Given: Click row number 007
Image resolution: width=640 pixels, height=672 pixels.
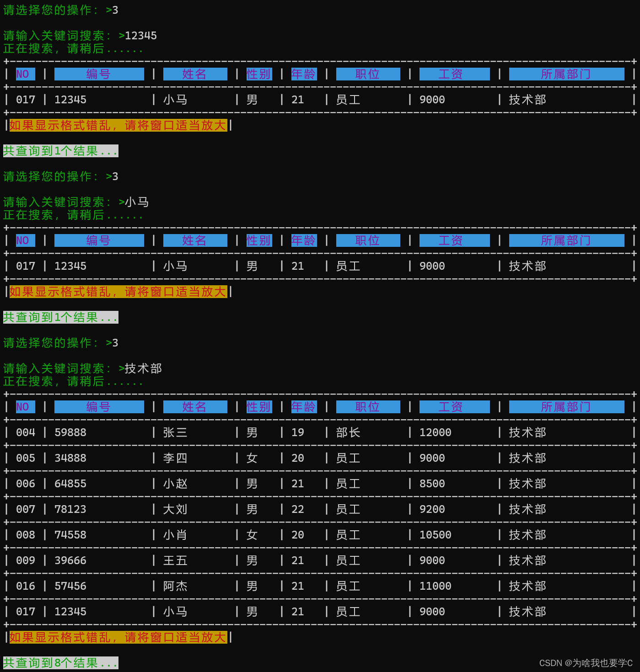Looking at the screenshot, I should (x=26, y=509).
